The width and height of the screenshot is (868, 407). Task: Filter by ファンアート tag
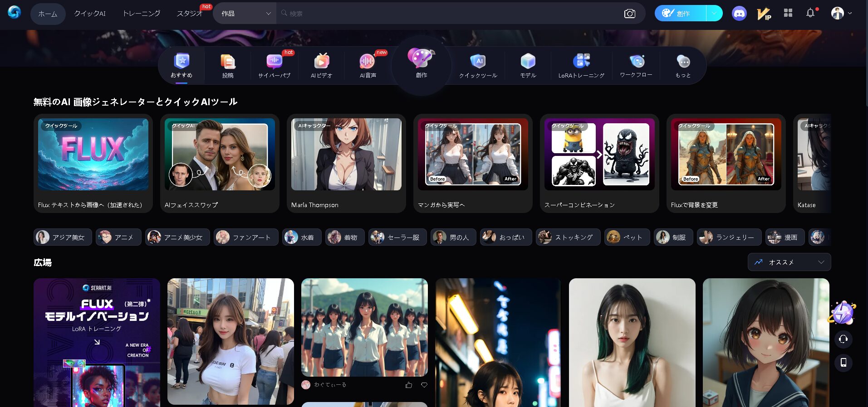tap(245, 237)
